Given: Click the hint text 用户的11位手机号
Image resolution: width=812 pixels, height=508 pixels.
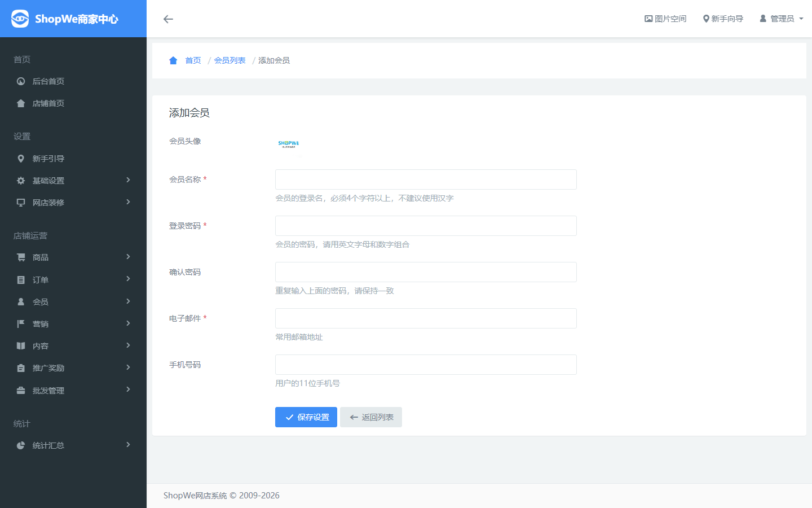Looking at the screenshot, I should click(x=307, y=383).
